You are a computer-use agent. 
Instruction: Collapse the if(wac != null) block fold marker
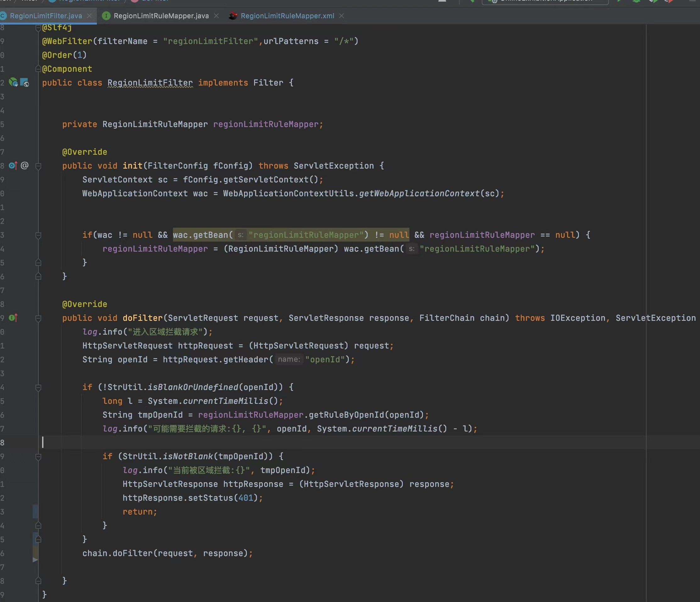coord(38,235)
